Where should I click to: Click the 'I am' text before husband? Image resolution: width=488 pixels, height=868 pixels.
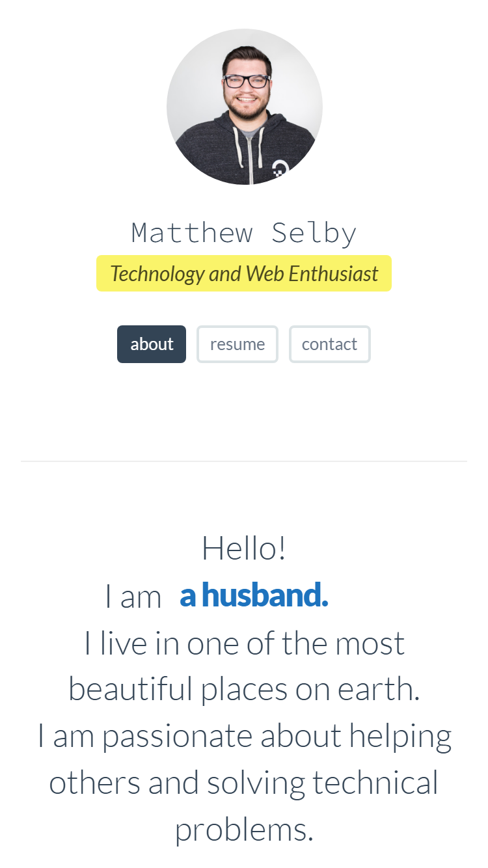pos(133,596)
